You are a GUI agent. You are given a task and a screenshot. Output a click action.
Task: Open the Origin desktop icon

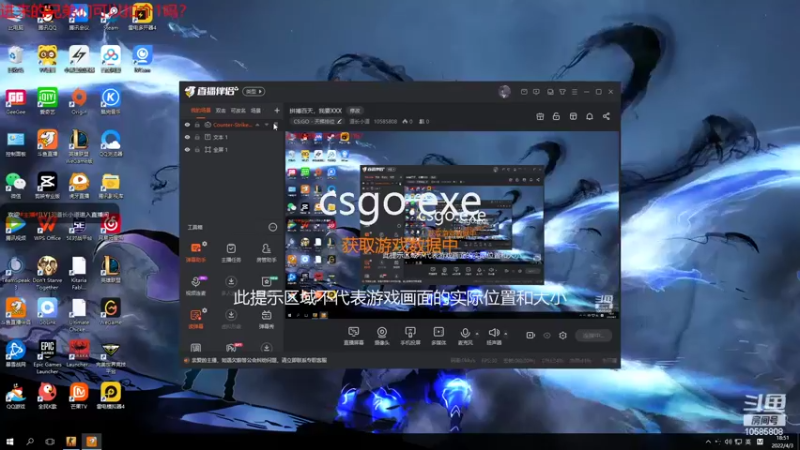pos(79,101)
